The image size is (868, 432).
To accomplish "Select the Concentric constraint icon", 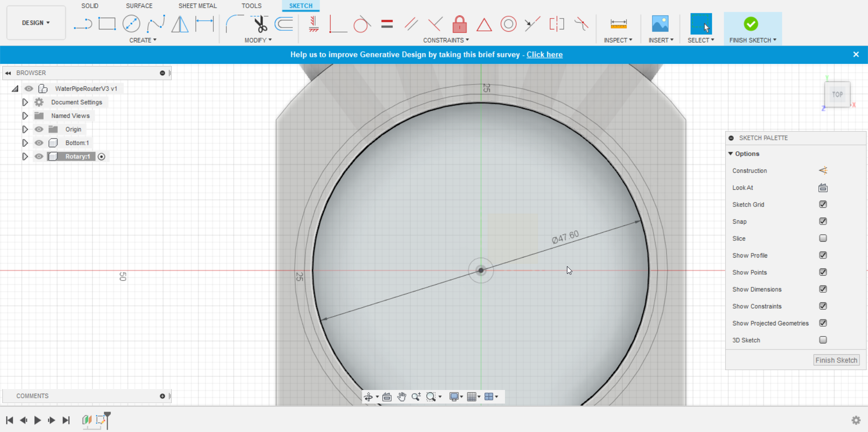I will 508,24.
